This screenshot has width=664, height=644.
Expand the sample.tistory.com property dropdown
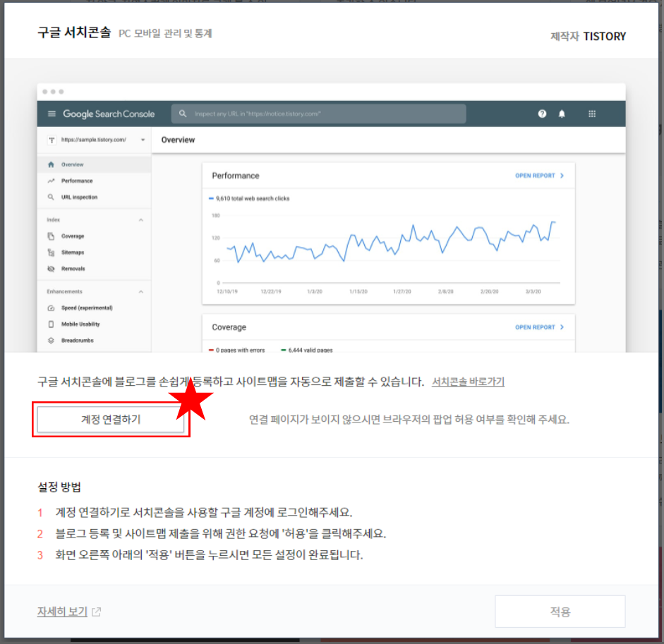(x=143, y=140)
